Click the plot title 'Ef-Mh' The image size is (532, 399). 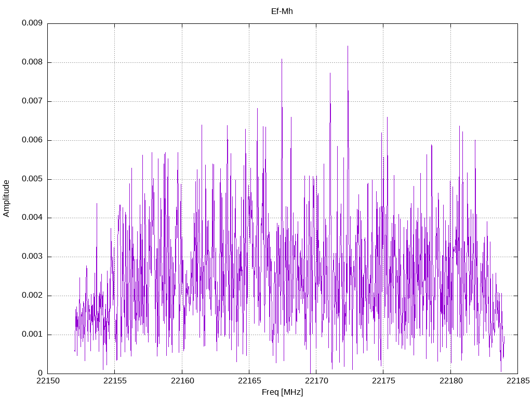click(282, 11)
